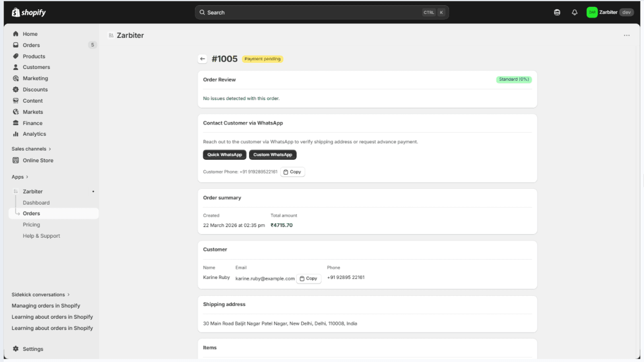Open the Zarbiter store account menu
Image resolution: width=644 pixels, height=362 pixels.
click(610, 12)
